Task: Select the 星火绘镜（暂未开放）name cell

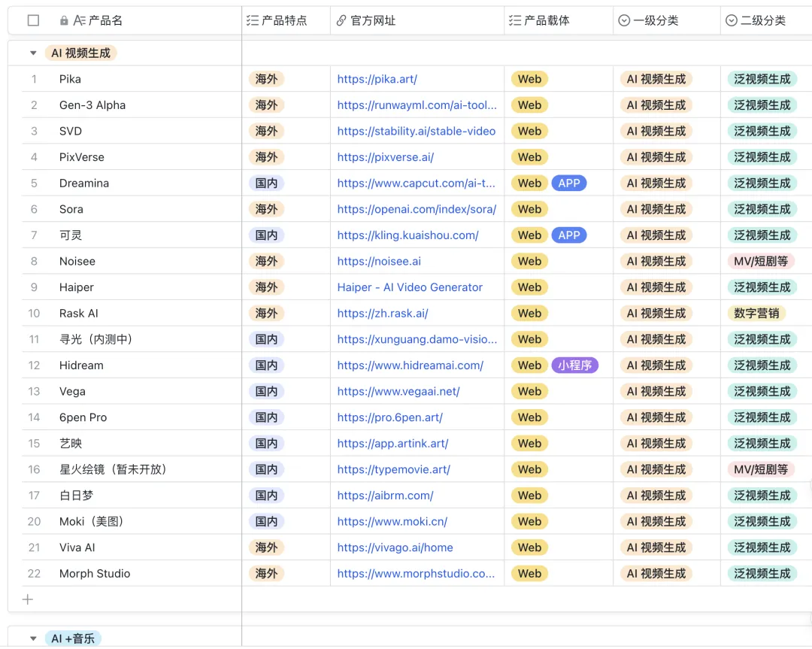Action: pos(112,469)
